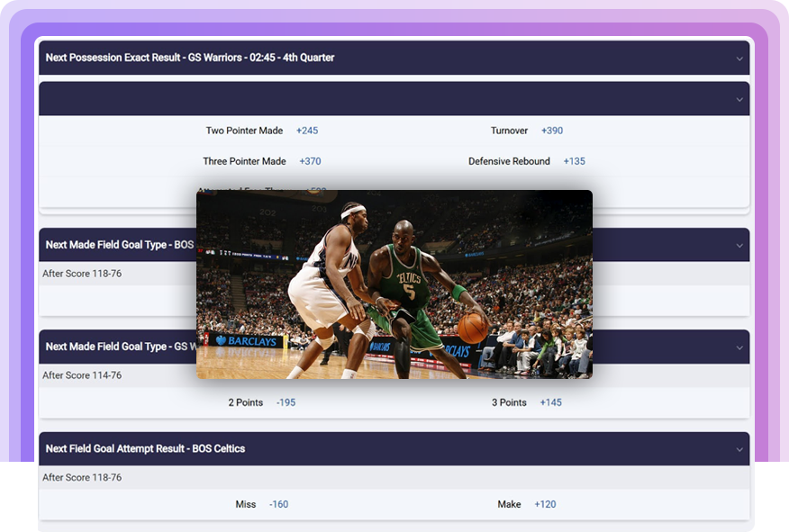Viewport: 789px width, 532px height.
Task: Click After Score 114-76 text
Action: point(82,375)
